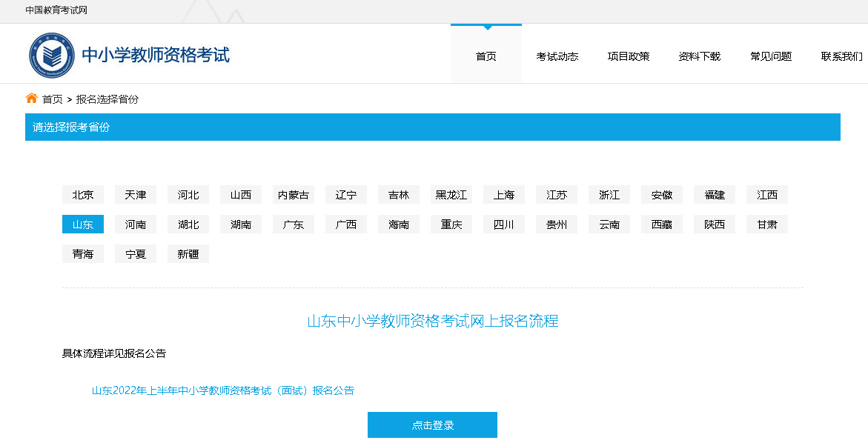Choose 江西 province option
The image size is (868, 446).
pos(767,195)
